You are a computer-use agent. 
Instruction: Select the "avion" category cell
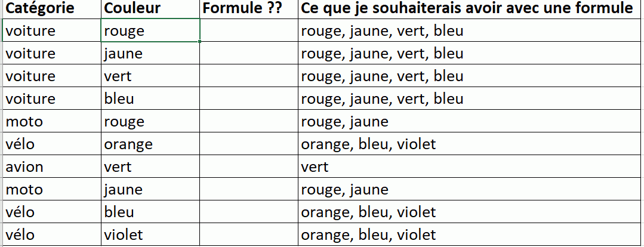tap(51, 166)
